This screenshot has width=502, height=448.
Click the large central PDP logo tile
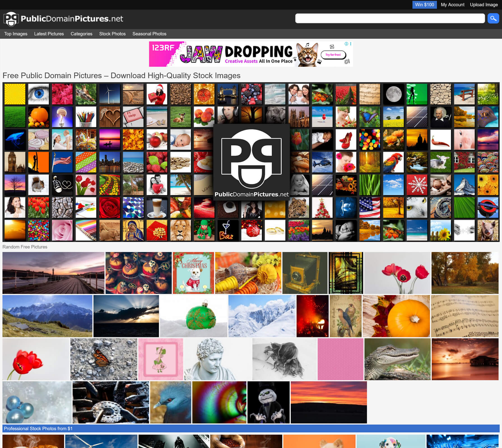(x=251, y=162)
